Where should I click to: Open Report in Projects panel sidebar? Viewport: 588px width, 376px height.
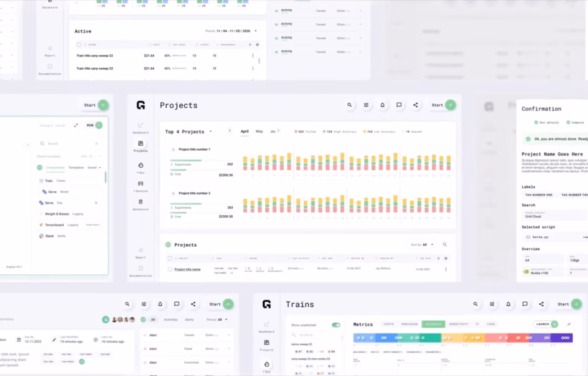(x=141, y=253)
